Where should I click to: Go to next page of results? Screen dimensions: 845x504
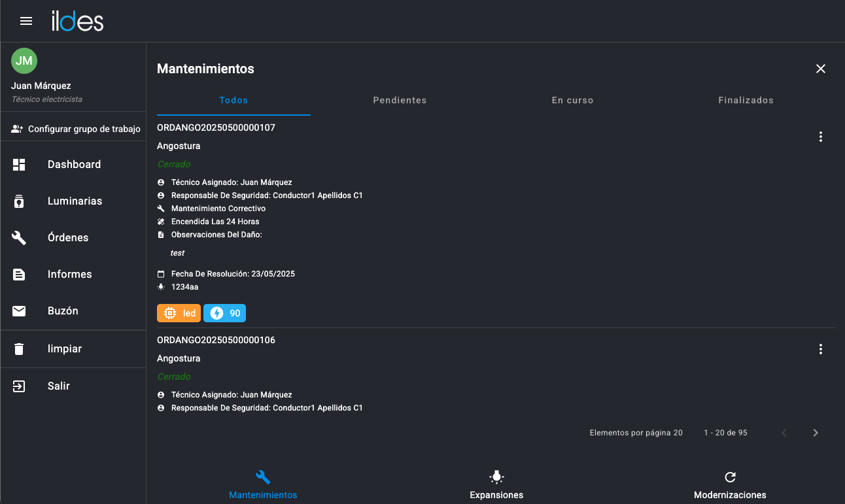815,433
